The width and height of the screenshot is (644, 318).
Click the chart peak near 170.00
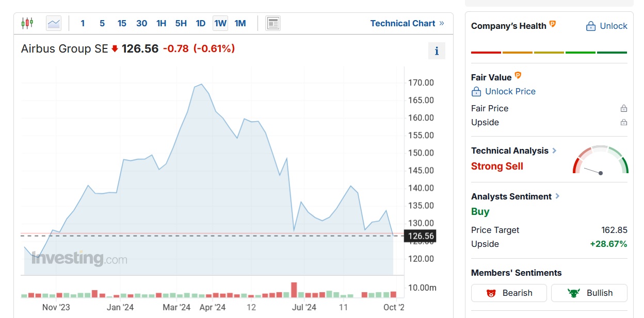201,84
